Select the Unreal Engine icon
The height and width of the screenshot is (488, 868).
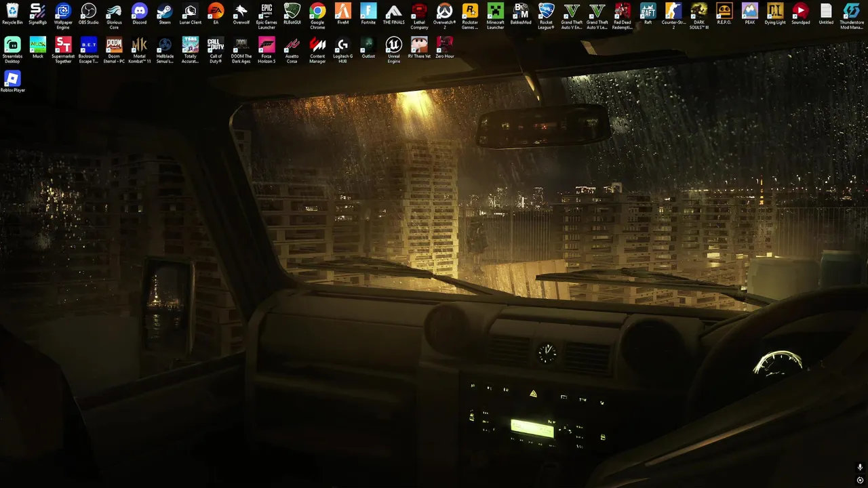click(393, 50)
